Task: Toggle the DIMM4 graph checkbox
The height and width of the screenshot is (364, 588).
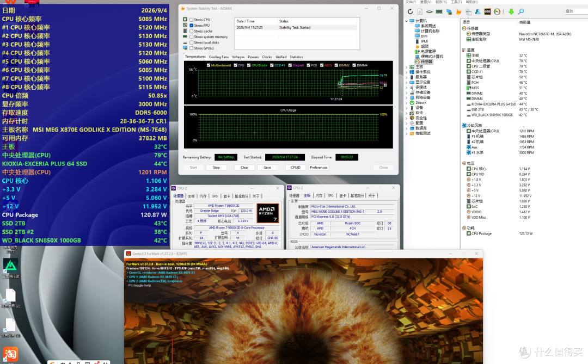Action: (x=354, y=65)
